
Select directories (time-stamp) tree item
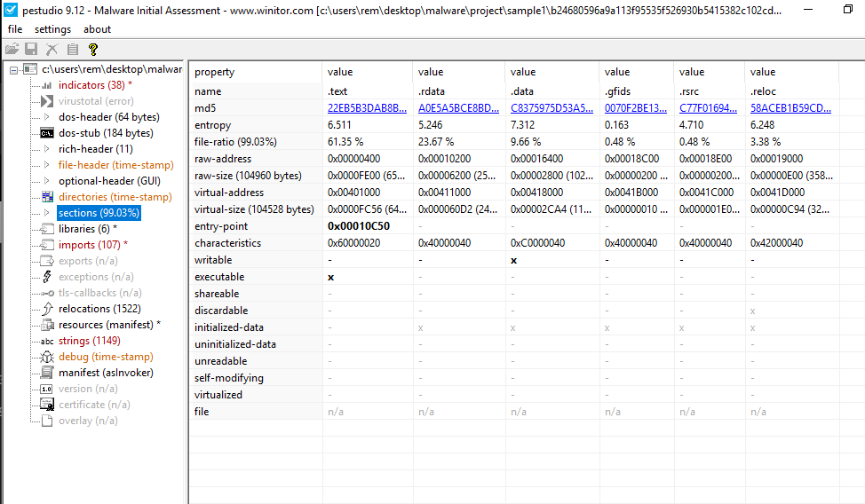(x=115, y=197)
